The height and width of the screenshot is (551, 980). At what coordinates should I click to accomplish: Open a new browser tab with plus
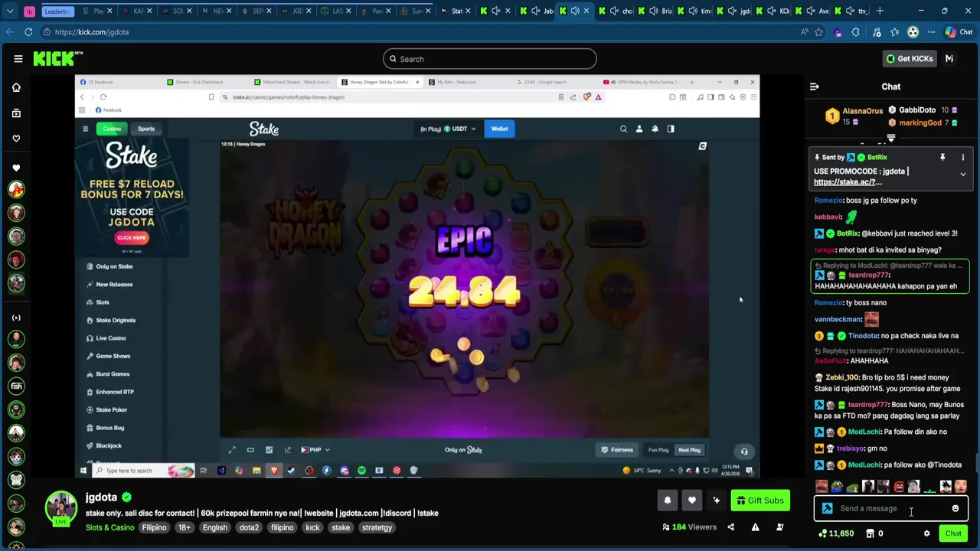[880, 11]
